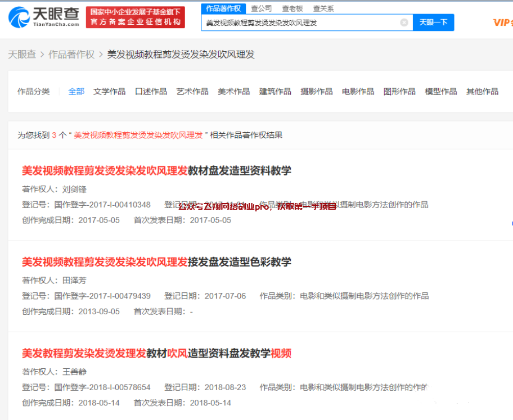The image size is (513, 420).
Task: Go to 天眼查 breadcrumb home
Action: (21, 55)
